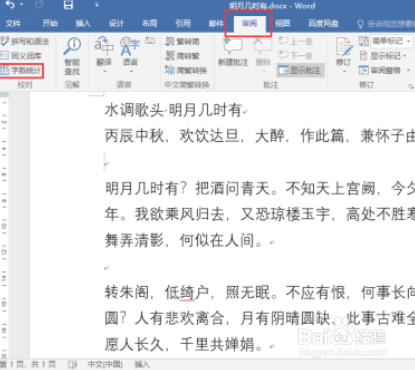Switch to the 邮件 tab
Viewport: 415px width, 370px height.
coord(216,23)
